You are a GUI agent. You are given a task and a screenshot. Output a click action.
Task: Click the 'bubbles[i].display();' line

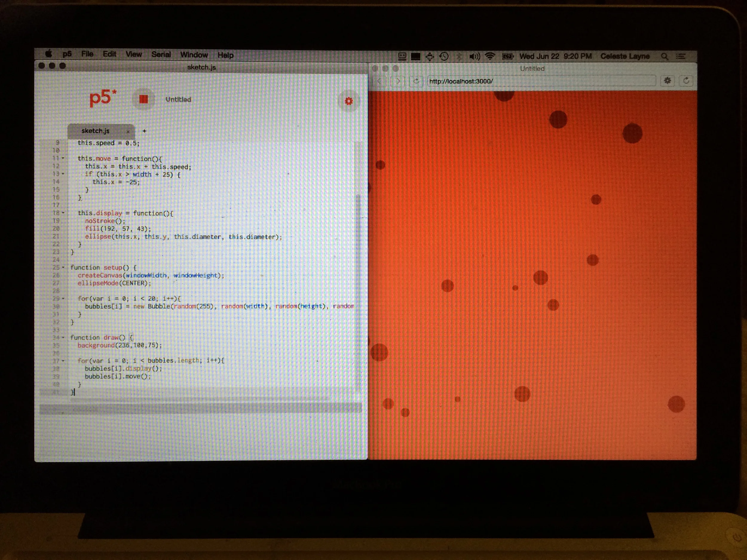pos(123,369)
